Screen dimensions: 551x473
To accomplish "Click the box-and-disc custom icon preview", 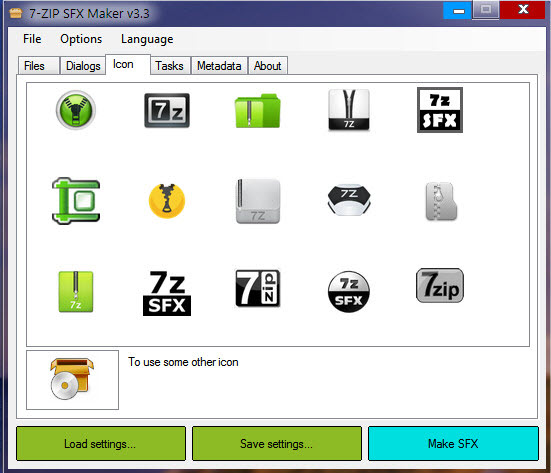I will [x=72, y=379].
